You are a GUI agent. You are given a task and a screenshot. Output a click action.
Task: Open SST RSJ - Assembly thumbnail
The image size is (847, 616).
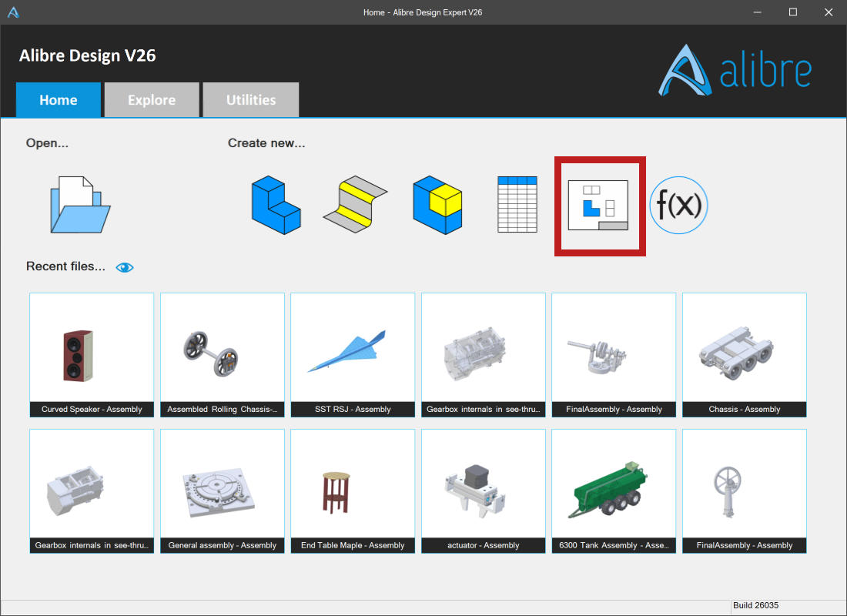353,355
